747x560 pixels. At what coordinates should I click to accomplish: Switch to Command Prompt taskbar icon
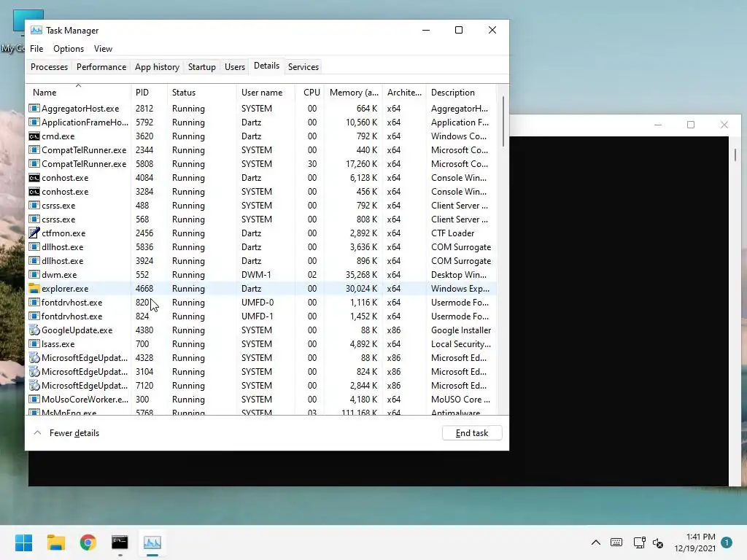120,542
